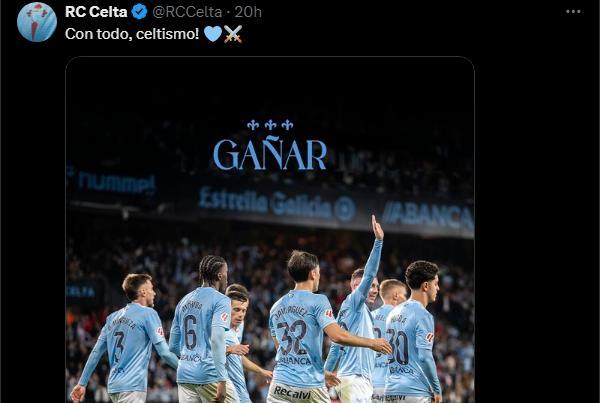Click the Recalvi logo on the shorts
Viewport: 600px width, 403px height.
pos(293,393)
